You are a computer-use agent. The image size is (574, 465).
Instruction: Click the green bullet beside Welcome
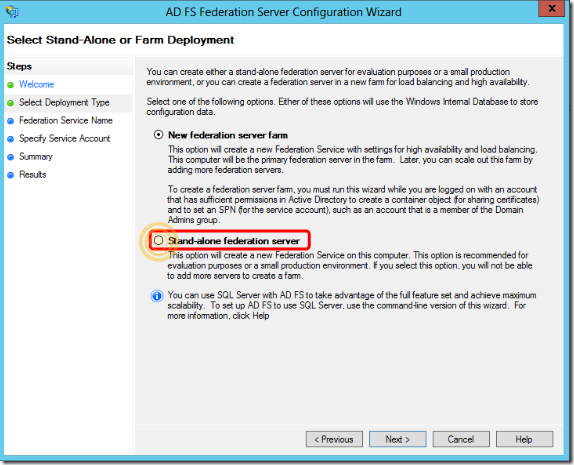(x=11, y=85)
